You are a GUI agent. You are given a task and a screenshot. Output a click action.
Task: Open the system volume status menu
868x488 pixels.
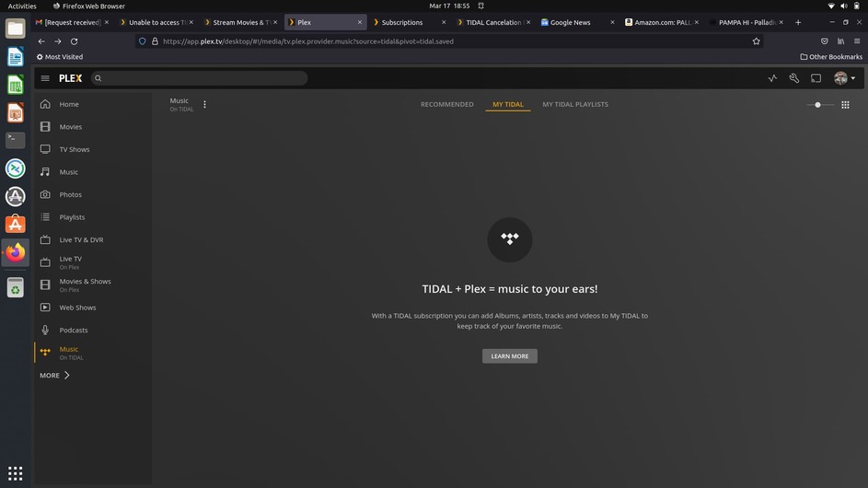click(844, 6)
